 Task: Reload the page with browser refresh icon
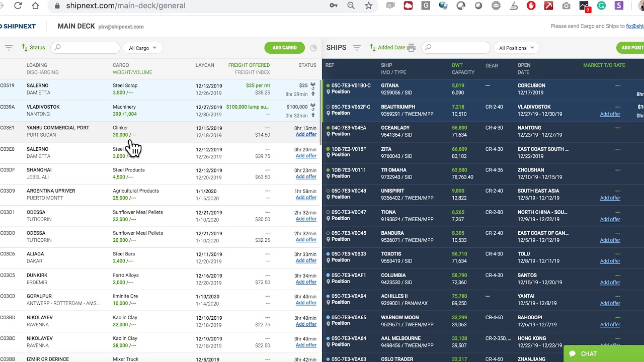point(18,6)
